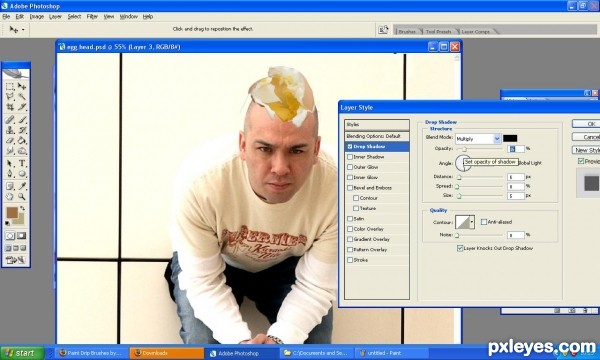Select the Blur tool
Image resolution: width=600 pixels, height=360 pixels.
[x=10, y=151]
